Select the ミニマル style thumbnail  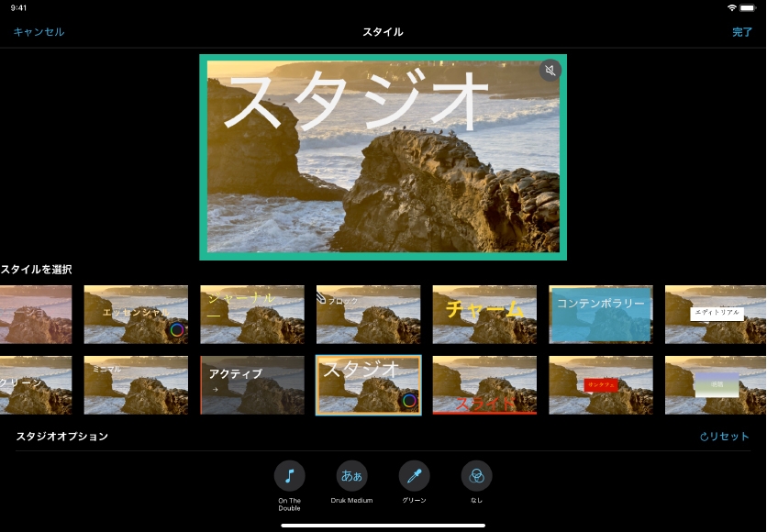(136, 384)
